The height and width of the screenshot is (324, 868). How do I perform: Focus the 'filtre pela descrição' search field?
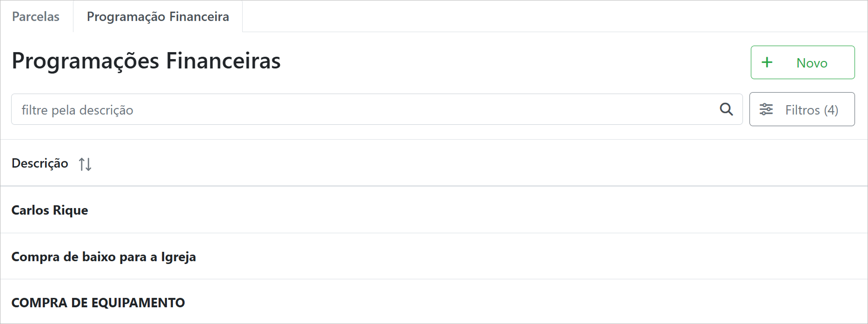coord(363,109)
